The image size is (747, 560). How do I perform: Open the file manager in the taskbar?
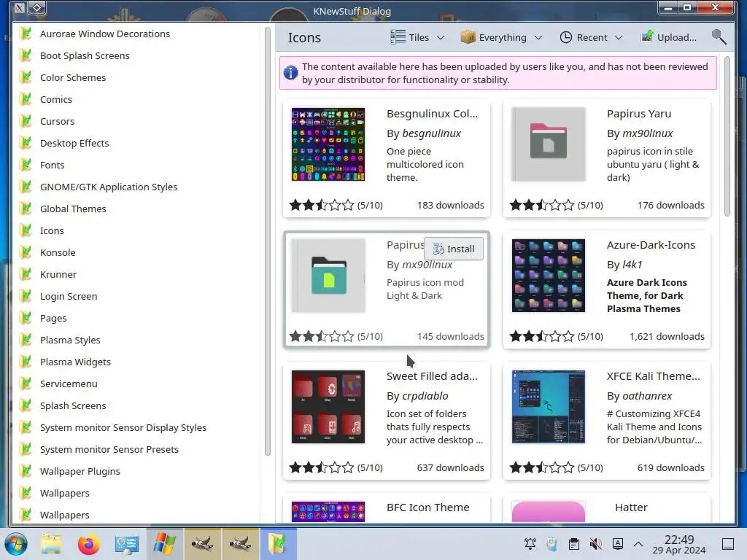pyautogui.click(x=51, y=544)
